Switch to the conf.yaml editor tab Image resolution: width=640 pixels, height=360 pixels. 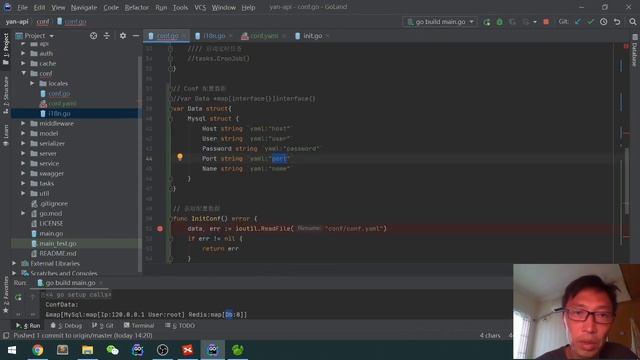click(x=263, y=36)
